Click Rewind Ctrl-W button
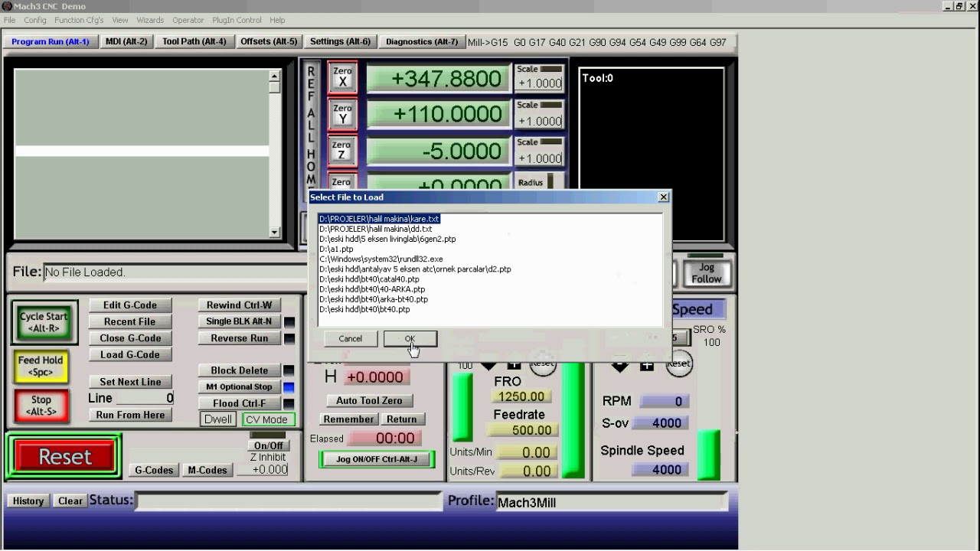Screen dimensions: 980x551 [240, 305]
